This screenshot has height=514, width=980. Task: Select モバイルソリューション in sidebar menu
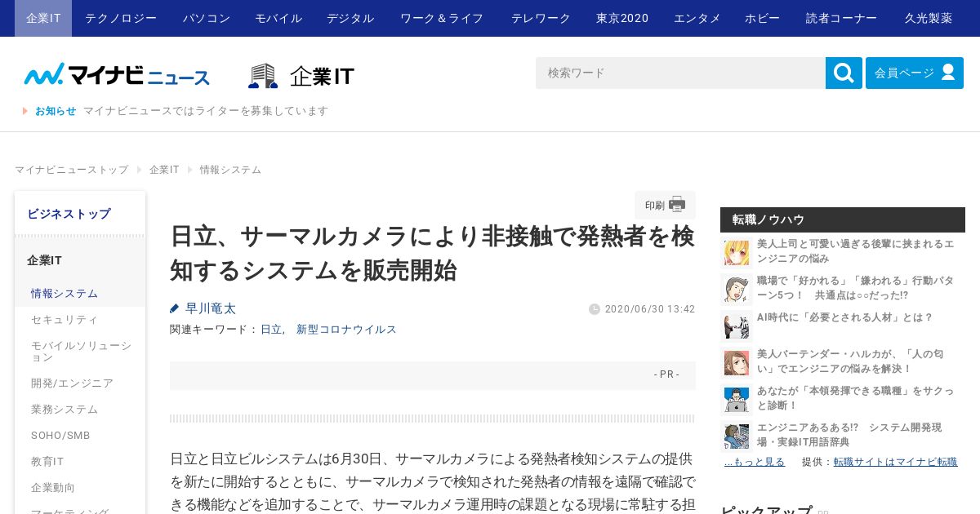[80, 352]
